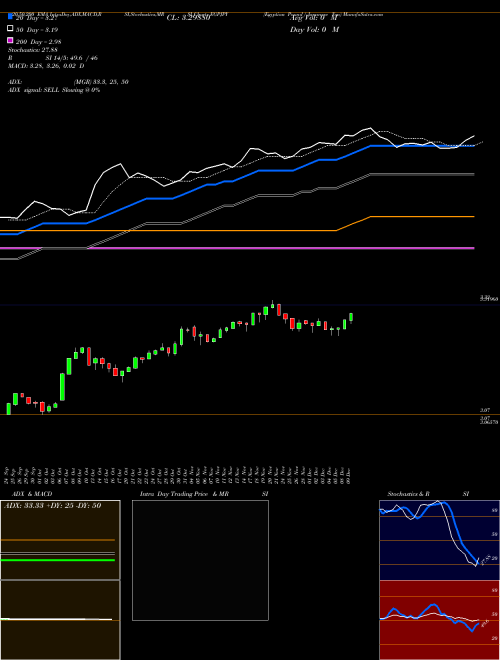Click the last green candlestick on the chart

coord(351,317)
